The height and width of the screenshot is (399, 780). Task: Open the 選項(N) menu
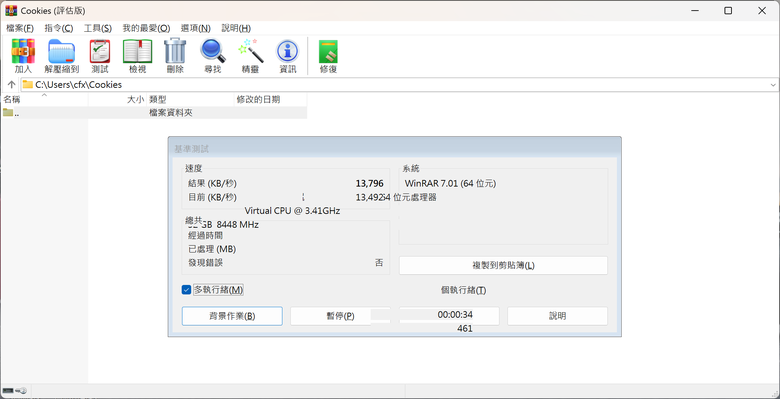[x=195, y=28]
